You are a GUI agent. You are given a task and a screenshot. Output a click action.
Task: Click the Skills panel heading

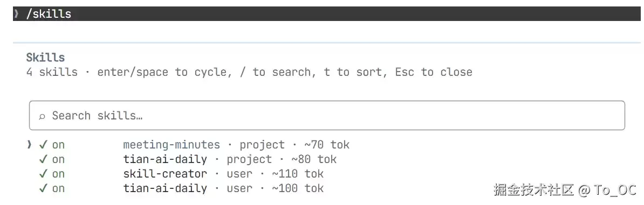(x=46, y=58)
